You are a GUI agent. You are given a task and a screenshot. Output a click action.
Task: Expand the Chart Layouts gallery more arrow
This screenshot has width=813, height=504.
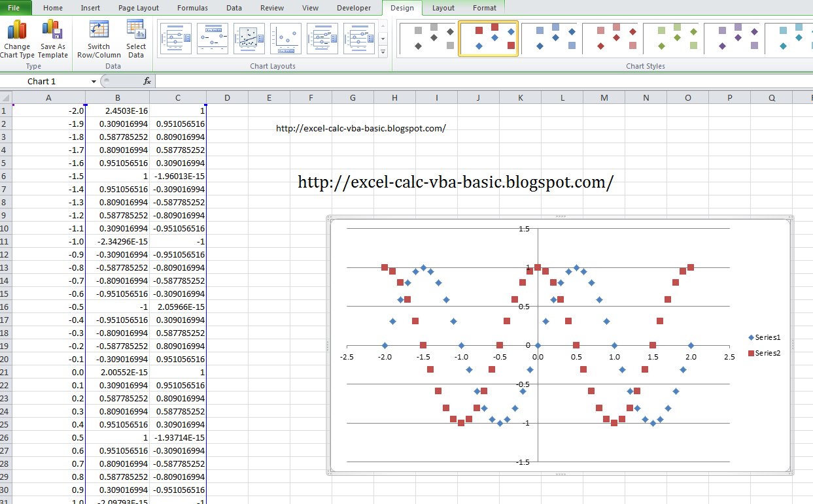point(383,51)
